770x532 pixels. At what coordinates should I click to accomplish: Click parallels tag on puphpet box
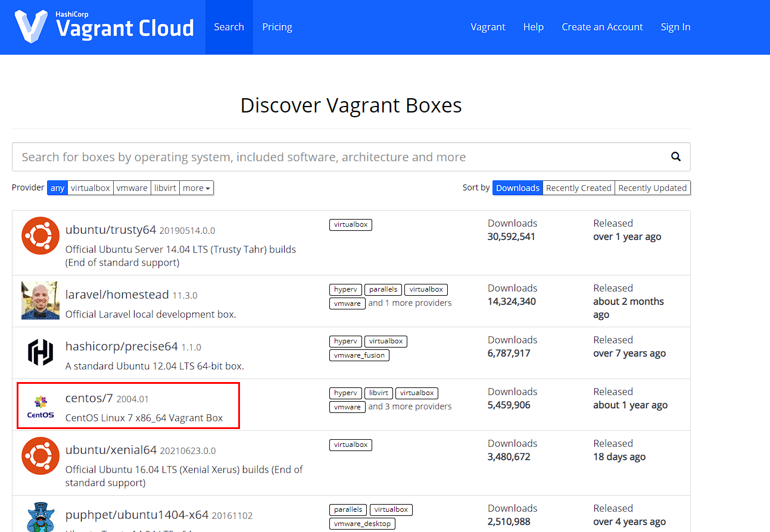[x=348, y=509]
